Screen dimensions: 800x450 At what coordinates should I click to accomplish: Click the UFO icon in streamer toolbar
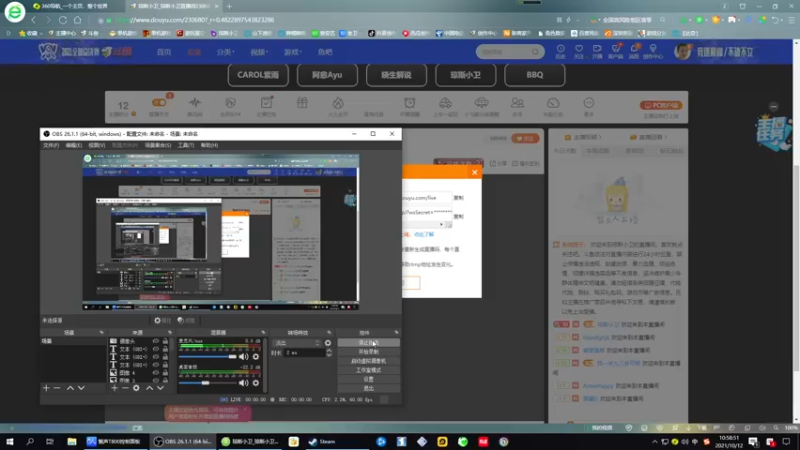coord(481,103)
